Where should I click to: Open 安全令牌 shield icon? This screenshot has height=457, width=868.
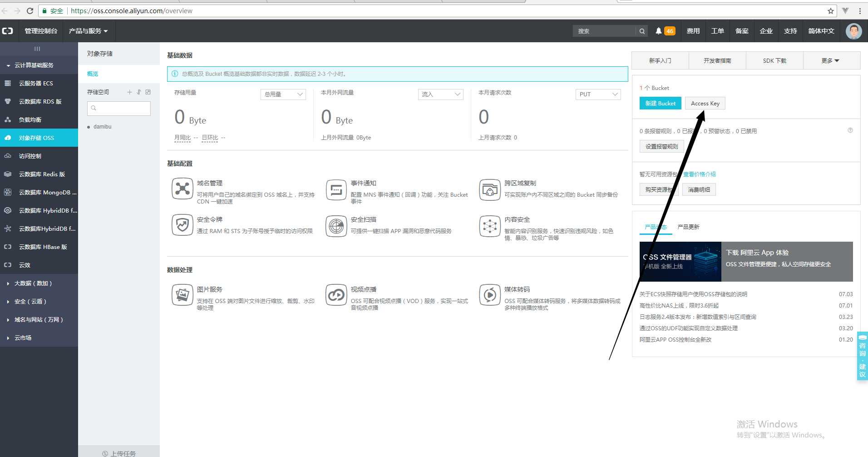(182, 225)
